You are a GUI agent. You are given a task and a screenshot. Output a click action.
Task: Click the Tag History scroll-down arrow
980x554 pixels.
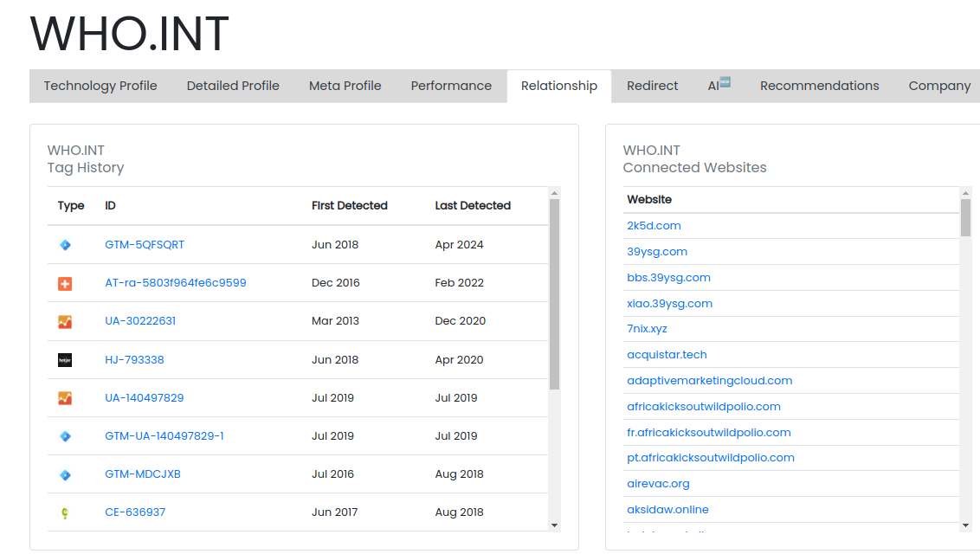pyautogui.click(x=554, y=525)
